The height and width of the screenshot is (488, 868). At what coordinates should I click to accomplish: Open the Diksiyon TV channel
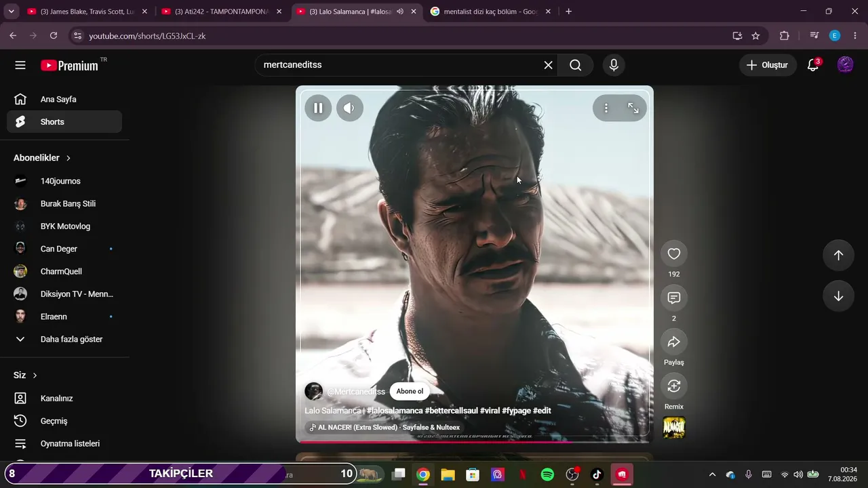[64, 294]
